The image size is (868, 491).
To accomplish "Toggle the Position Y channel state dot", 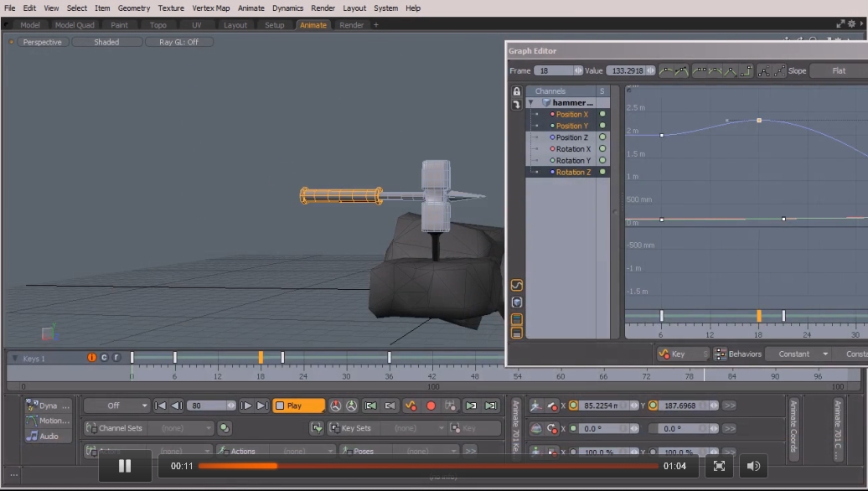I will coord(602,126).
